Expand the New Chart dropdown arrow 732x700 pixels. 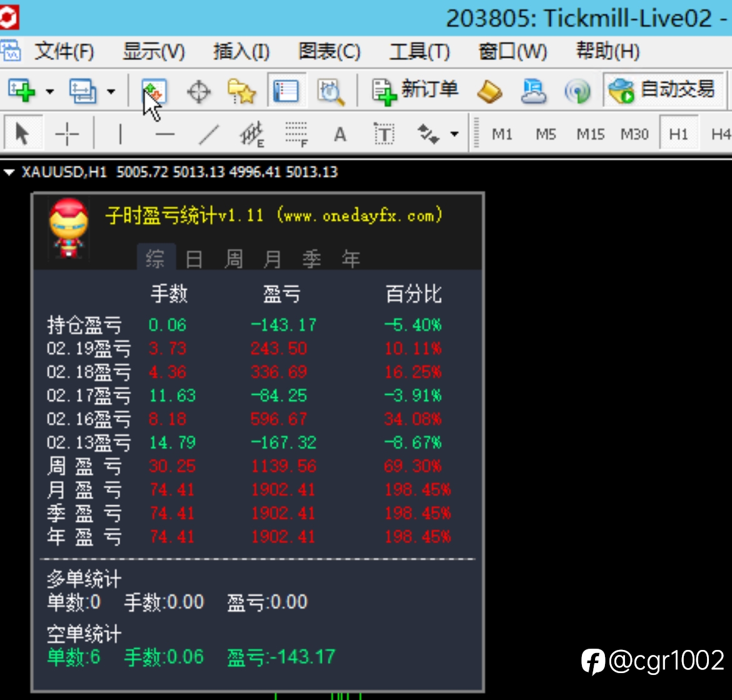click(49, 91)
